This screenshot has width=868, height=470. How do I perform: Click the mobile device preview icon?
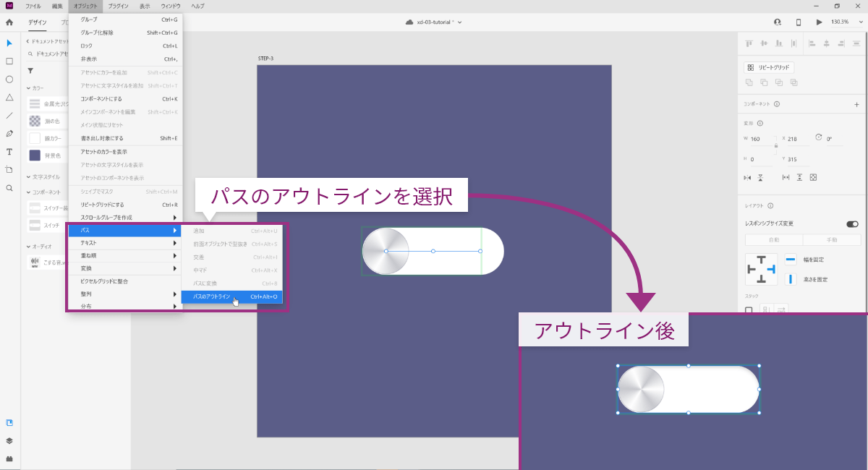[799, 22]
